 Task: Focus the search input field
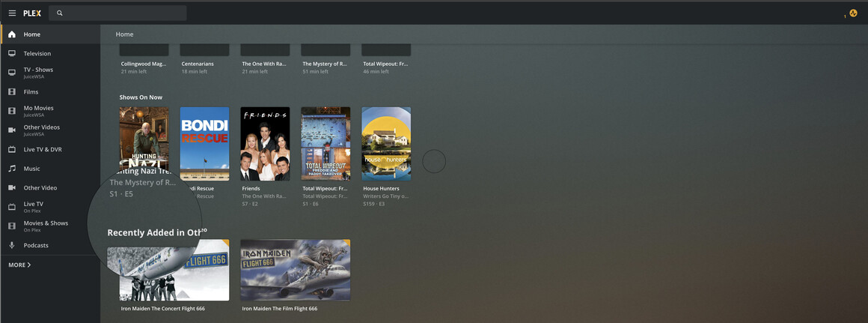pyautogui.click(x=117, y=13)
